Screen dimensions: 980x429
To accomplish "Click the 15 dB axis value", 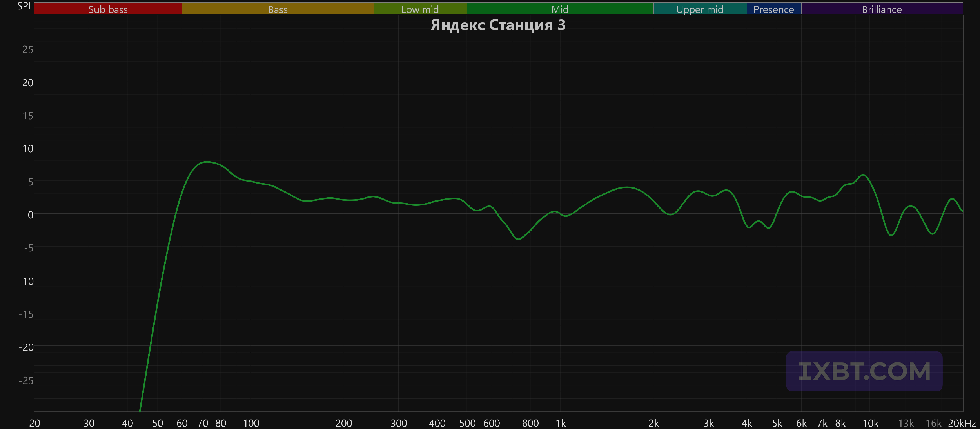I will point(28,116).
